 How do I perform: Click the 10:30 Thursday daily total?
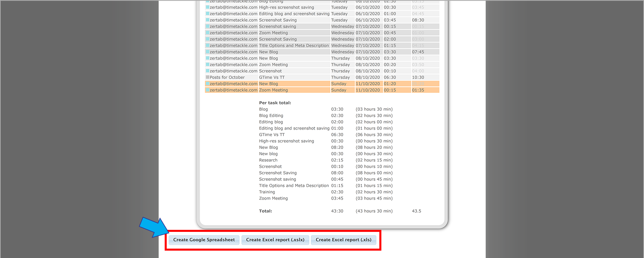click(x=418, y=77)
